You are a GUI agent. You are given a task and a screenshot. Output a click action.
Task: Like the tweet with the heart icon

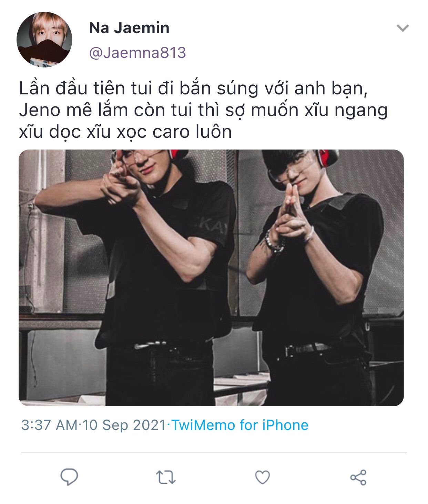pyautogui.click(x=262, y=477)
